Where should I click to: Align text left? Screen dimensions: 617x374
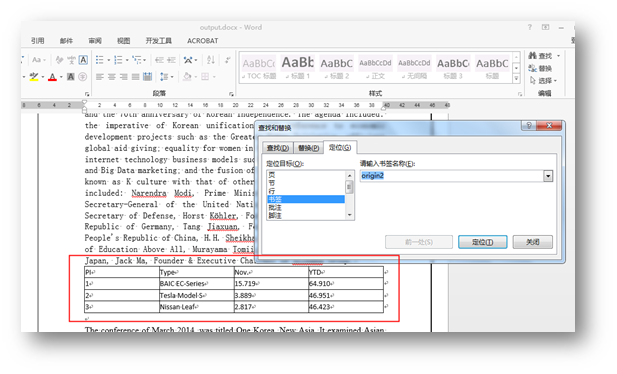100,77
